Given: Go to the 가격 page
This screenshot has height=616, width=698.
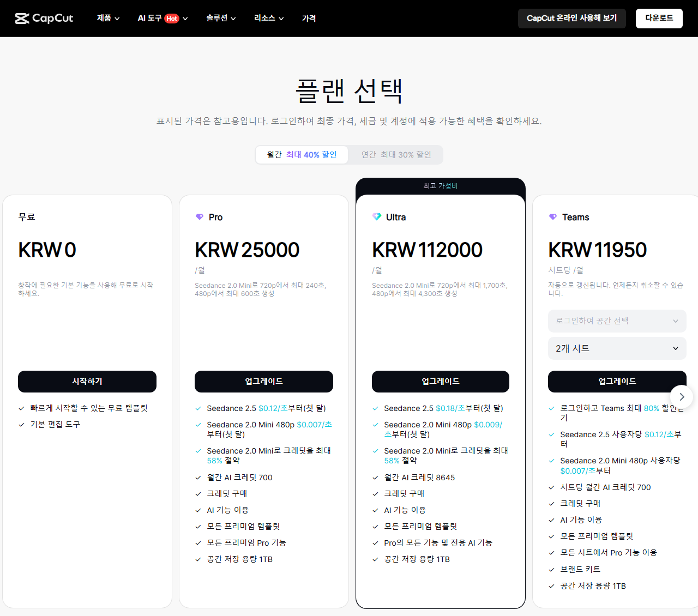Looking at the screenshot, I should 309,19.
